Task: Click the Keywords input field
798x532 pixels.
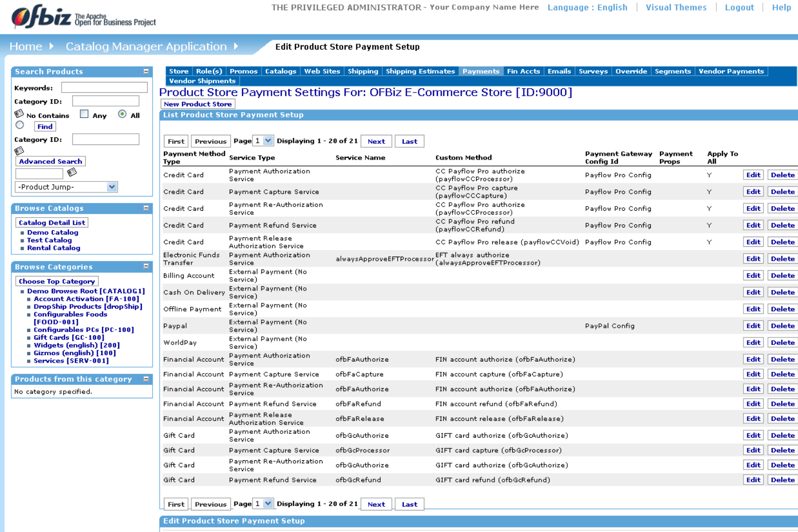Action: 104,87
